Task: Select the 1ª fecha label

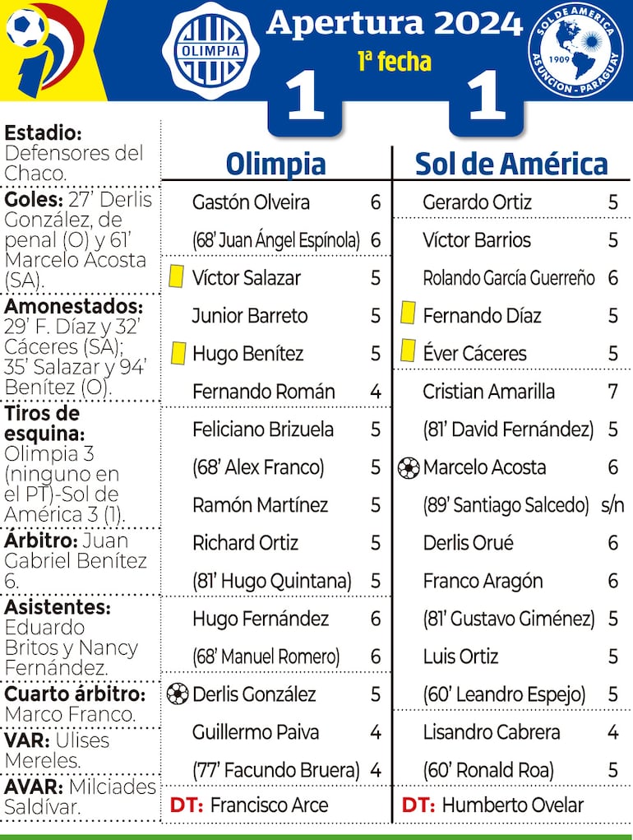Action: 394,61
